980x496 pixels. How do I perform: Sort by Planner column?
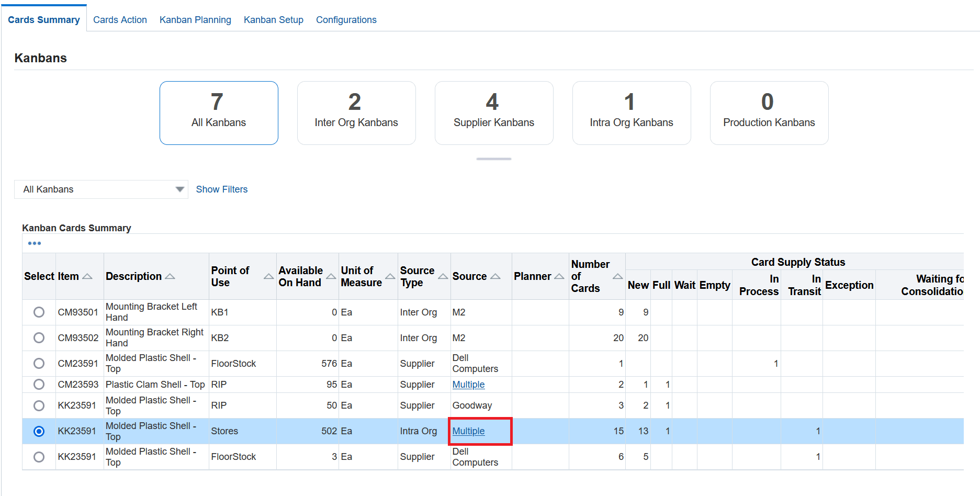point(559,276)
